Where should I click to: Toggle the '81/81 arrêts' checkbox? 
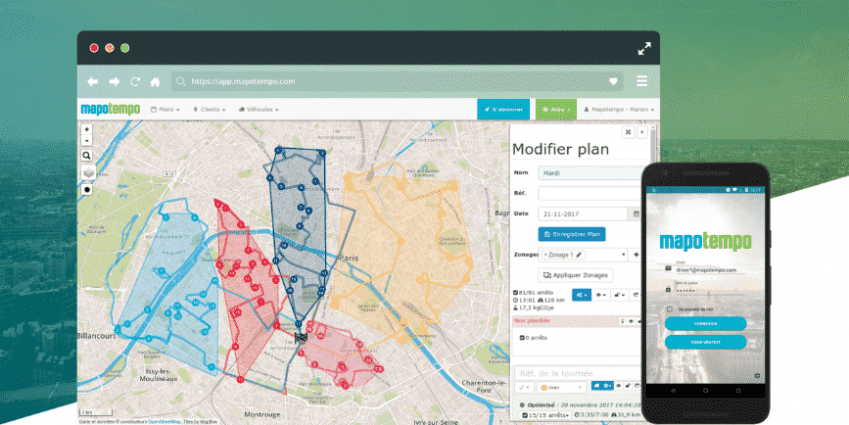coord(515,292)
